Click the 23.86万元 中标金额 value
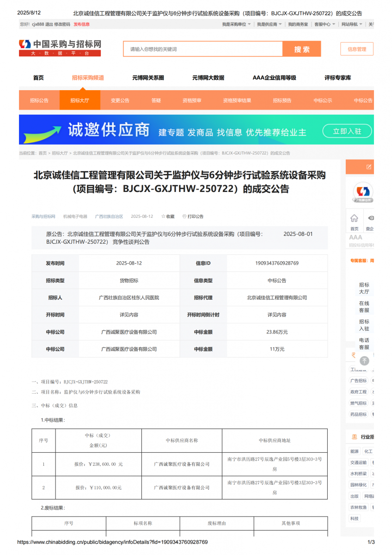 [277, 332]
